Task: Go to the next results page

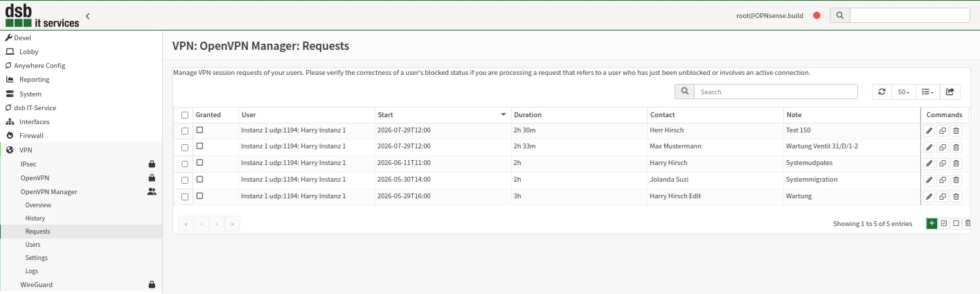Action: [x=217, y=223]
